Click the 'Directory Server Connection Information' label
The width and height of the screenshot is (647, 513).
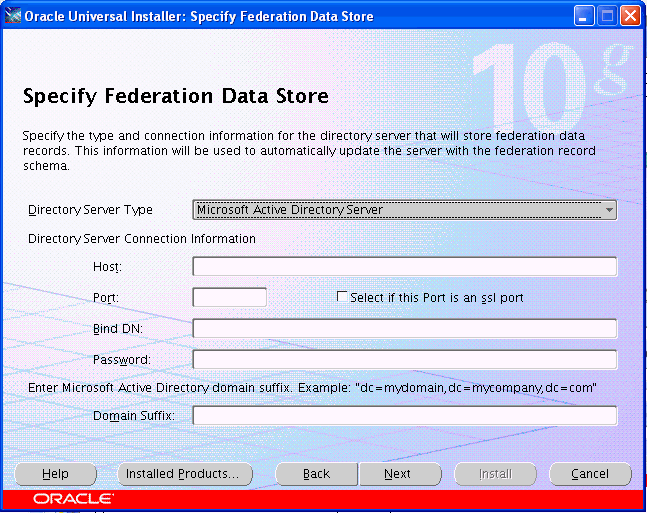coord(142,239)
